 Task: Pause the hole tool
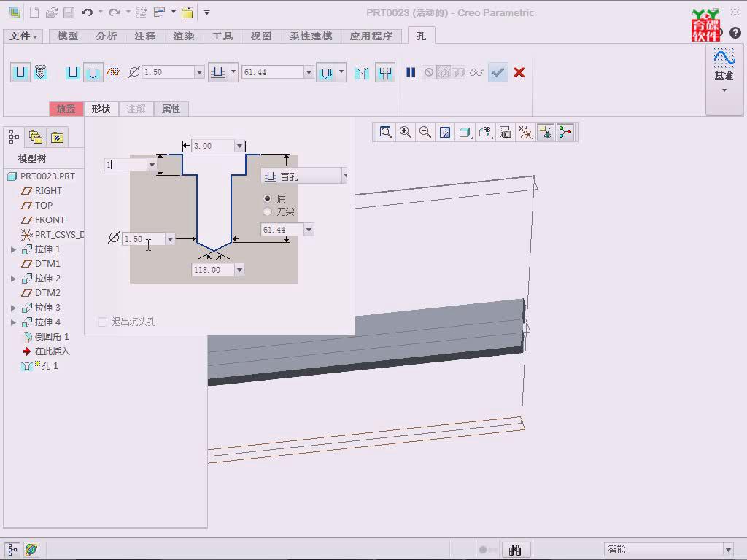[411, 72]
